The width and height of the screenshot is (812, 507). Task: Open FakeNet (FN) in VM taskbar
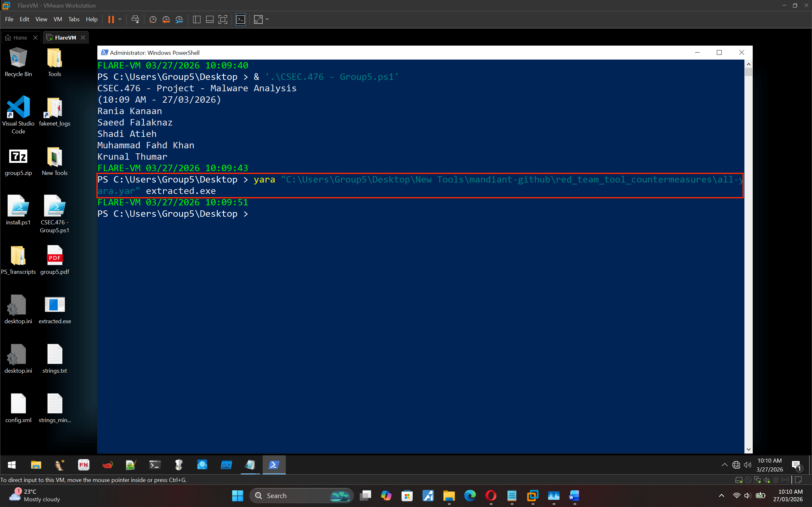(x=83, y=465)
